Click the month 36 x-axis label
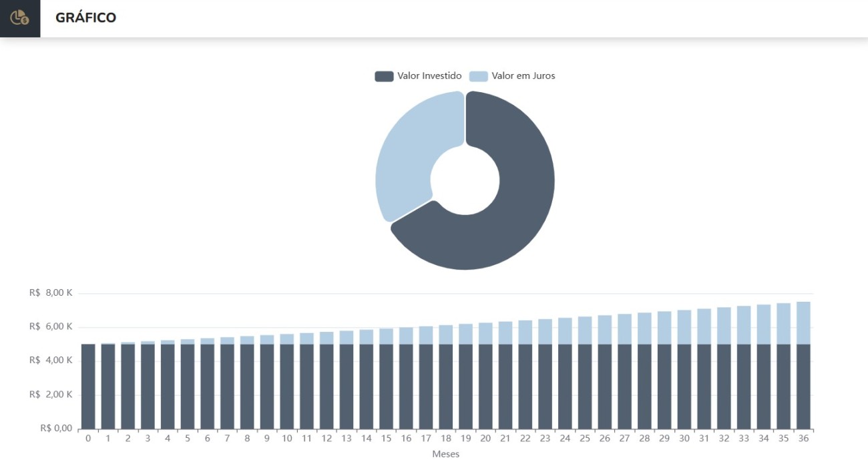The width and height of the screenshot is (868, 468). (803, 439)
